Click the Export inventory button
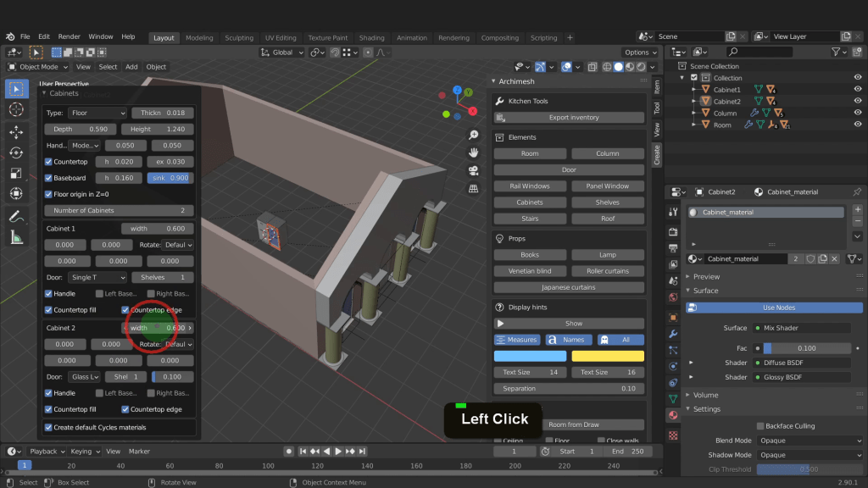868x488 pixels. (573, 118)
